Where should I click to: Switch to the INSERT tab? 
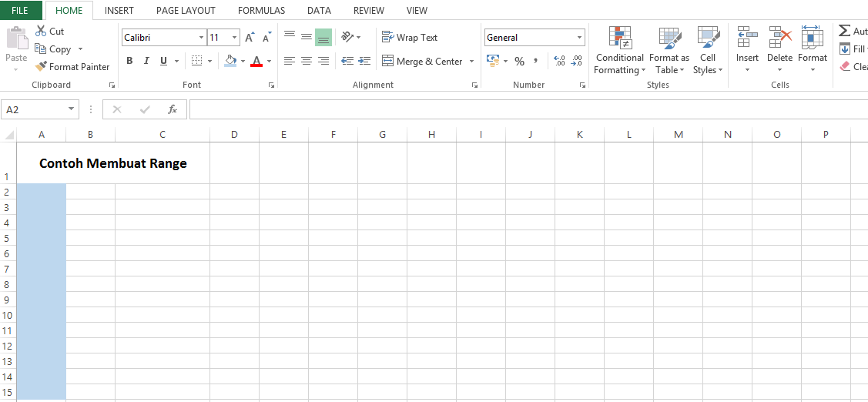(119, 10)
